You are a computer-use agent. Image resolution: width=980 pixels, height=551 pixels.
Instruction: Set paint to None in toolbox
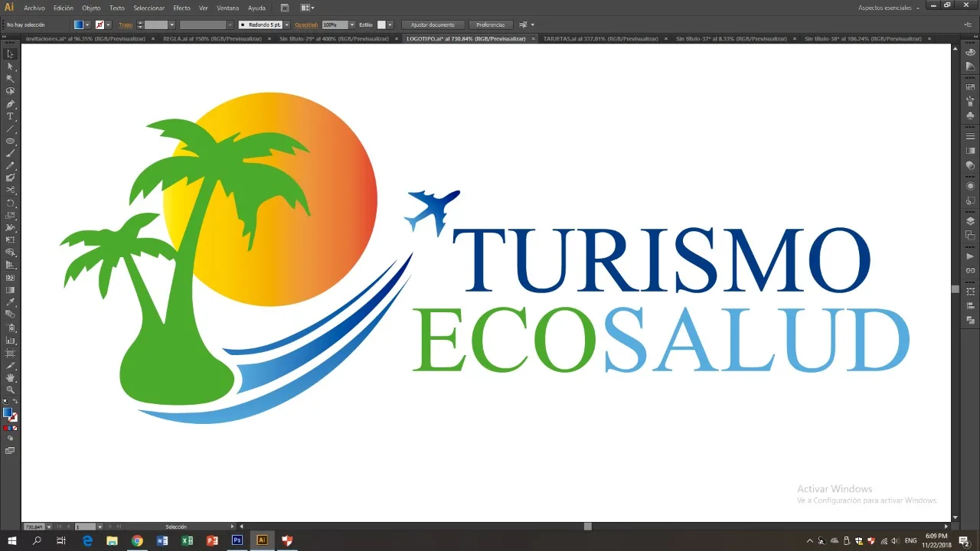point(15,428)
